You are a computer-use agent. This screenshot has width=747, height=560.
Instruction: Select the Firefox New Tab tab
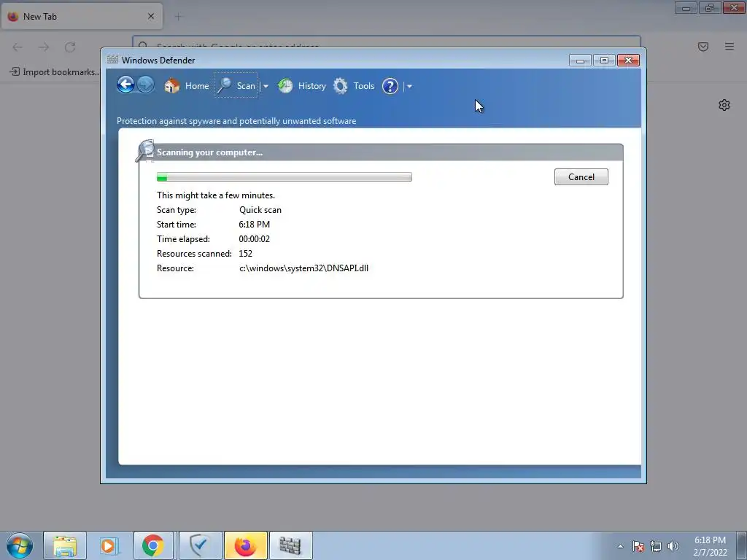pyautogui.click(x=82, y=16)
